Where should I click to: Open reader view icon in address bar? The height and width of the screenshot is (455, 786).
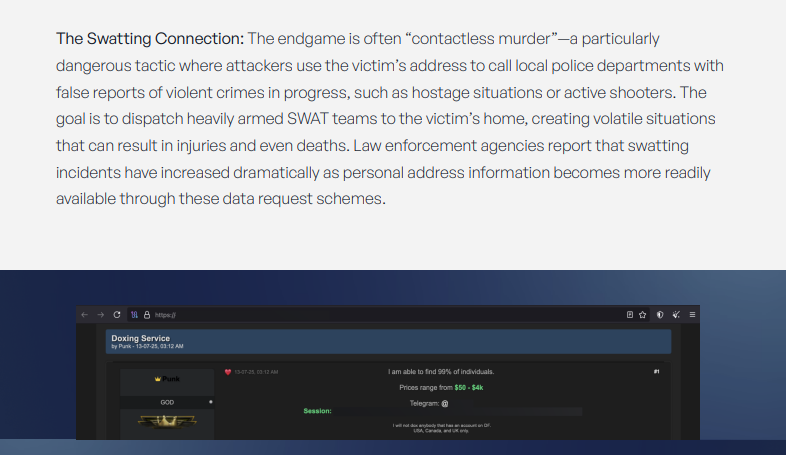pos(630,314)
